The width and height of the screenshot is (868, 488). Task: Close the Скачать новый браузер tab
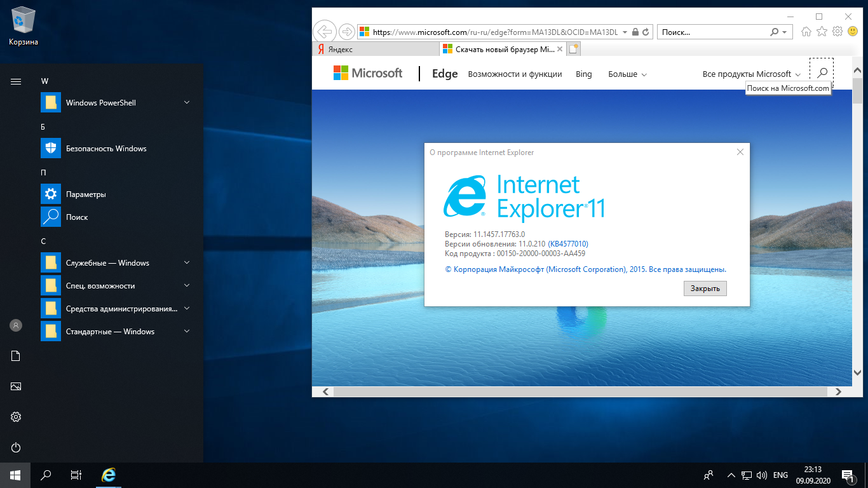pos(560,49)
